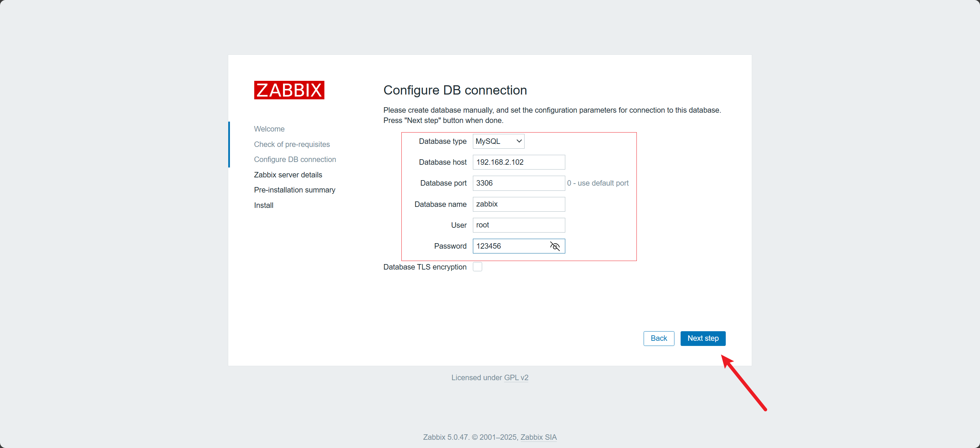The width and height of the screenshot is (980, 448).
Task: Open the GPL v2 license link
Action: coord(516,377)
